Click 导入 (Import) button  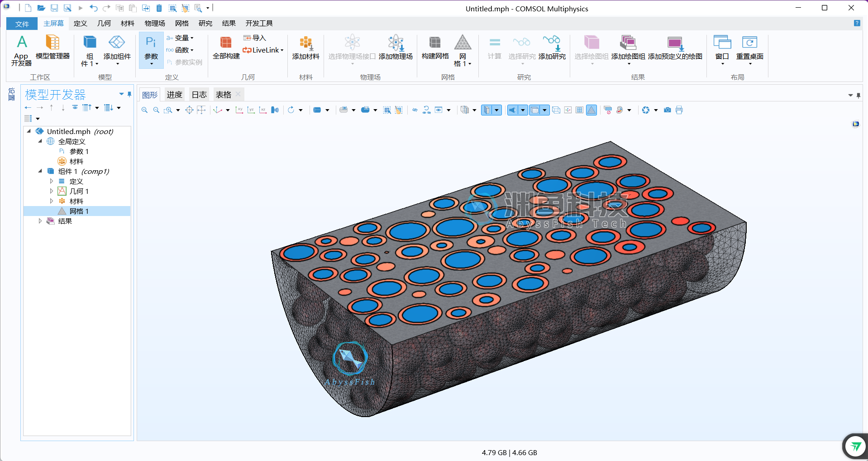point(255,38)
